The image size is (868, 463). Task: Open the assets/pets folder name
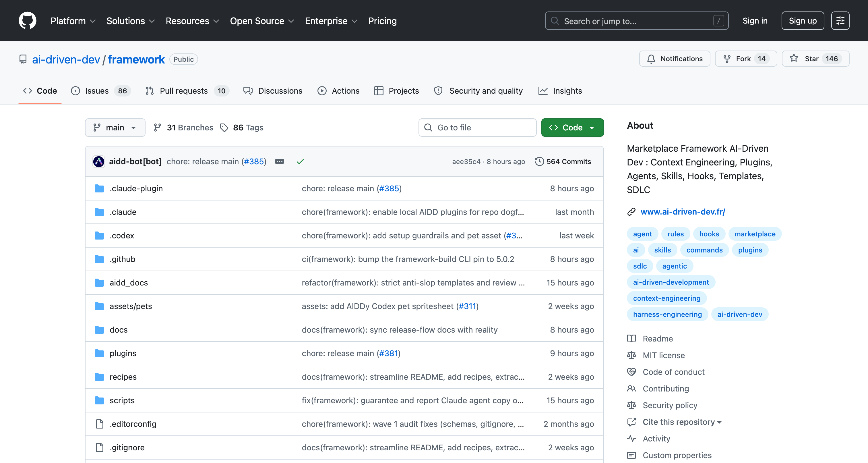click(x=131, y=306)
